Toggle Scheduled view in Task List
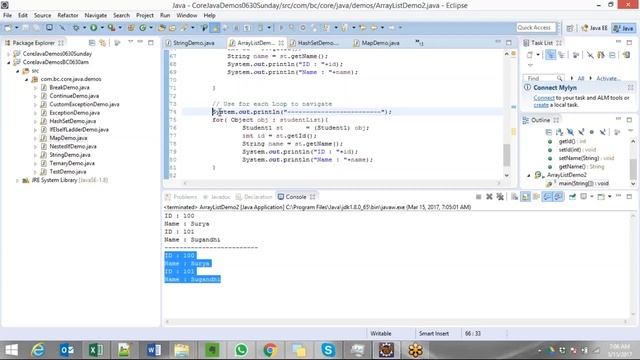The width and height of the screenshot is (640, 360). 561,55
